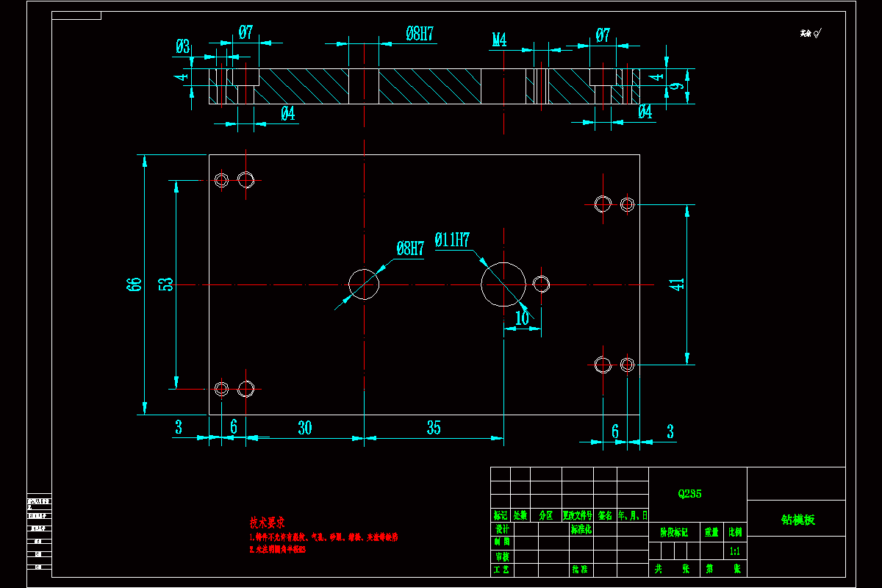Select the M4 thread dimension label
This screenshot has width=882, height=588.
499,40
